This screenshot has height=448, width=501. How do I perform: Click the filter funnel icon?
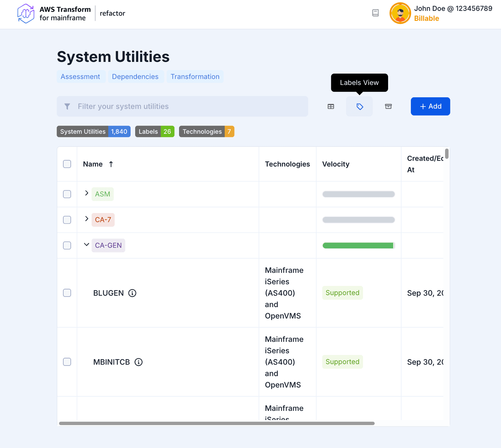point(67,106)
